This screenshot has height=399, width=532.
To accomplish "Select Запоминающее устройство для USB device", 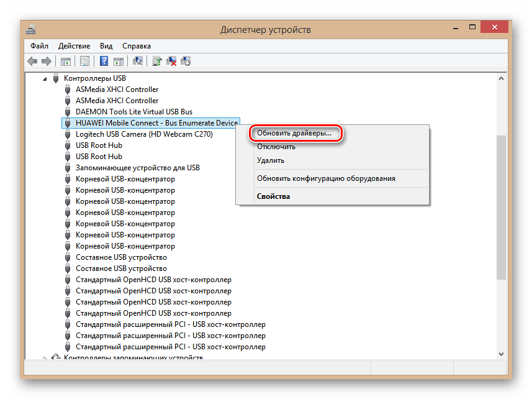I will point(137,168).
